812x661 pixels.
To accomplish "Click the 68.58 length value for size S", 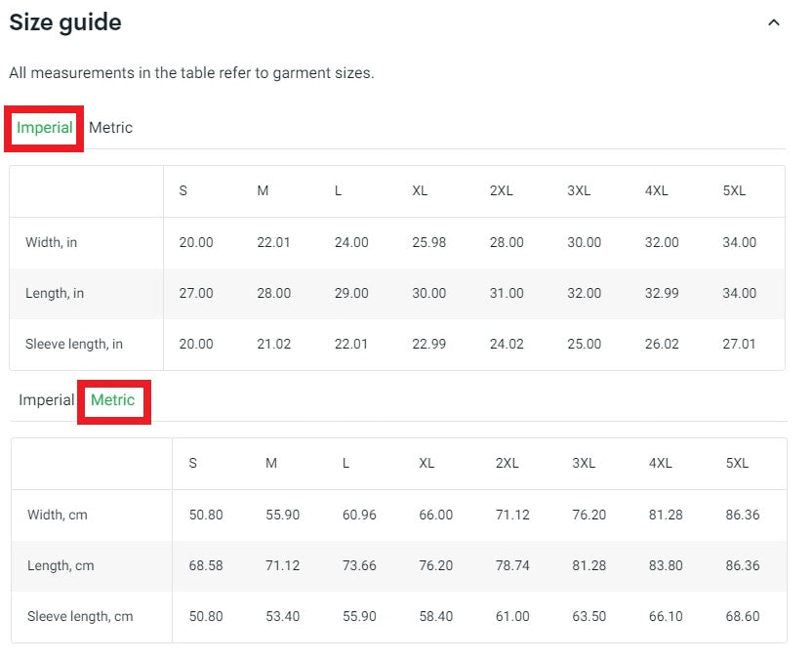I will tap(205, 565).
